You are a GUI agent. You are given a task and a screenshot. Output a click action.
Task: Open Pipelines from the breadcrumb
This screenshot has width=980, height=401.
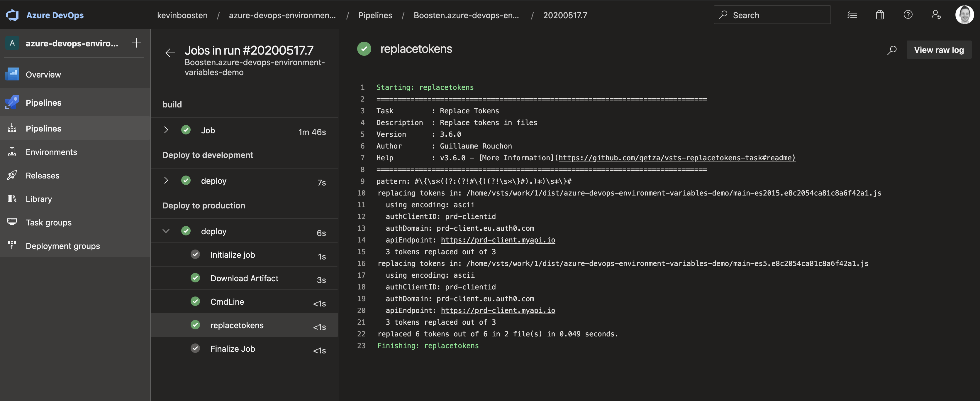(375, 15)
